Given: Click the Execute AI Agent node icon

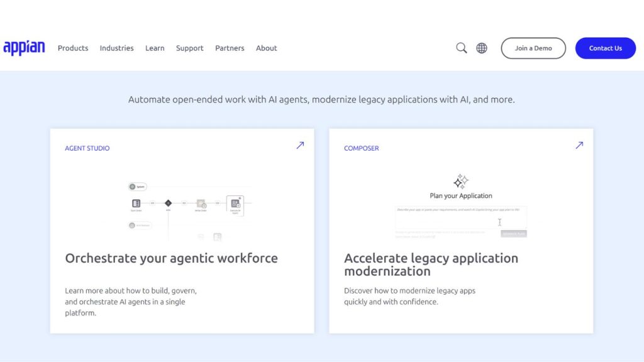Looking at the screenshot, I should click(x=235, y=204).
